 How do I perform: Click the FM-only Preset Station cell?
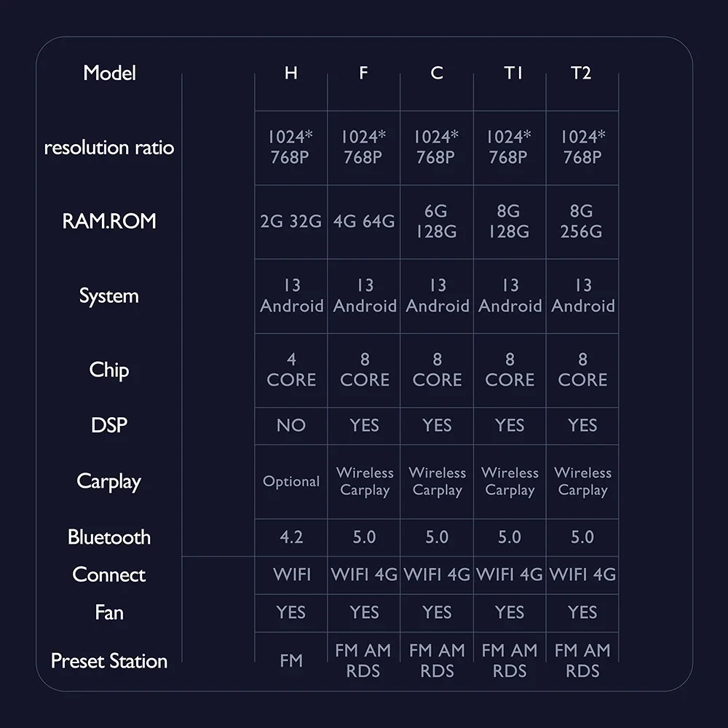tap(291, 661)
